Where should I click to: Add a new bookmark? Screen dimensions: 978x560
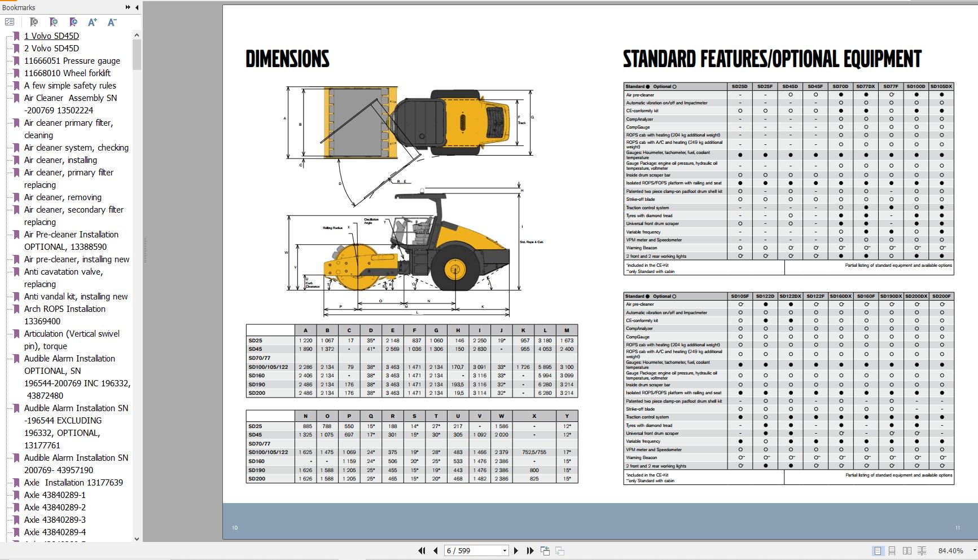click(x=54, y=22)
